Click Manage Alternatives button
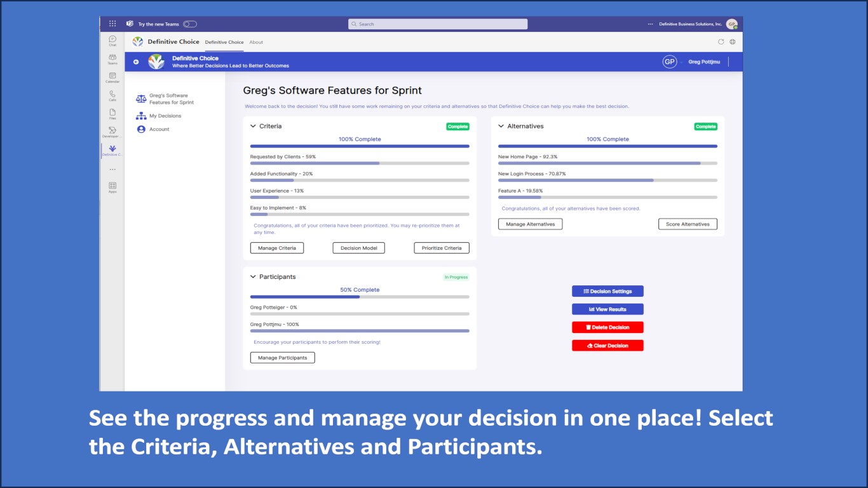The image size is (868, 488). pyautogui.click(x=530, y=224)
